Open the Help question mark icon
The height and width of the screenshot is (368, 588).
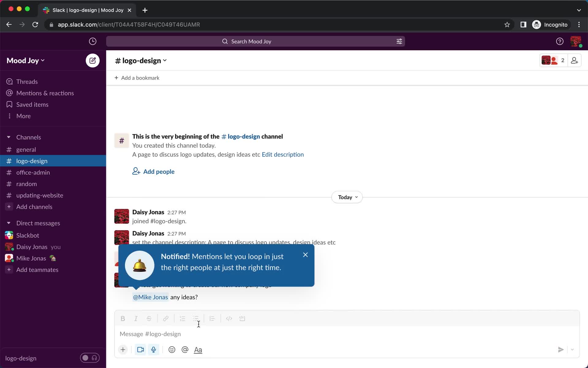tap(560, 41)
